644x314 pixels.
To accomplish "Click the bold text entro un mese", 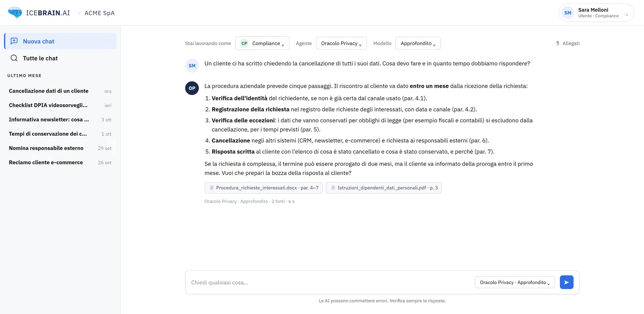I will (429, 86).
